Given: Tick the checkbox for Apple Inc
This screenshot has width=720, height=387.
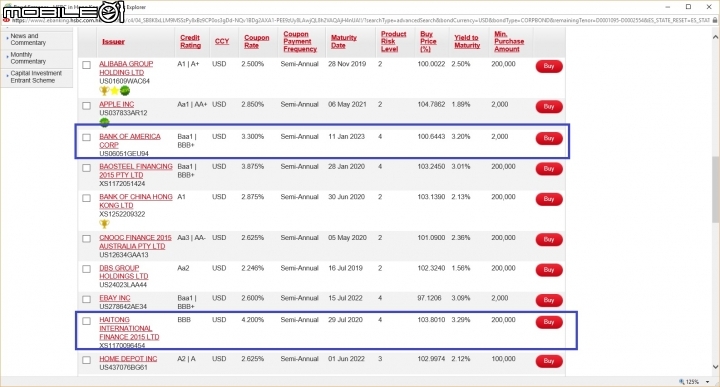Looking at the screenshot, I should [x=86, y=106].
